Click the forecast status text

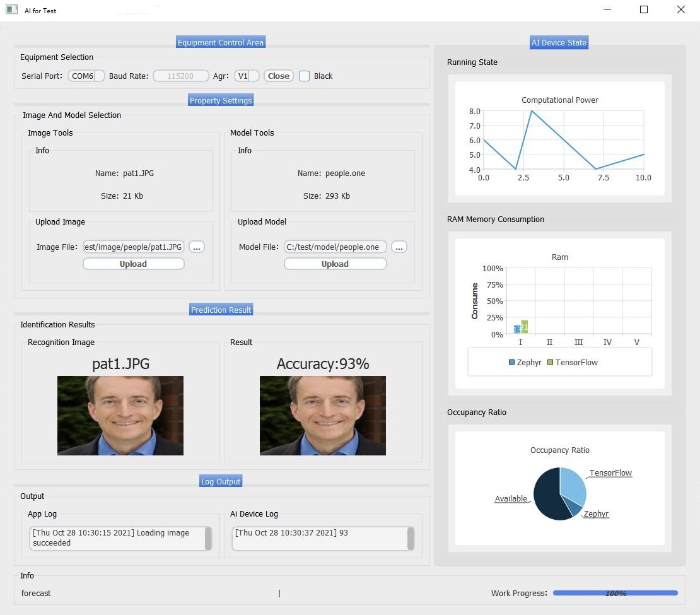[36, 593]
